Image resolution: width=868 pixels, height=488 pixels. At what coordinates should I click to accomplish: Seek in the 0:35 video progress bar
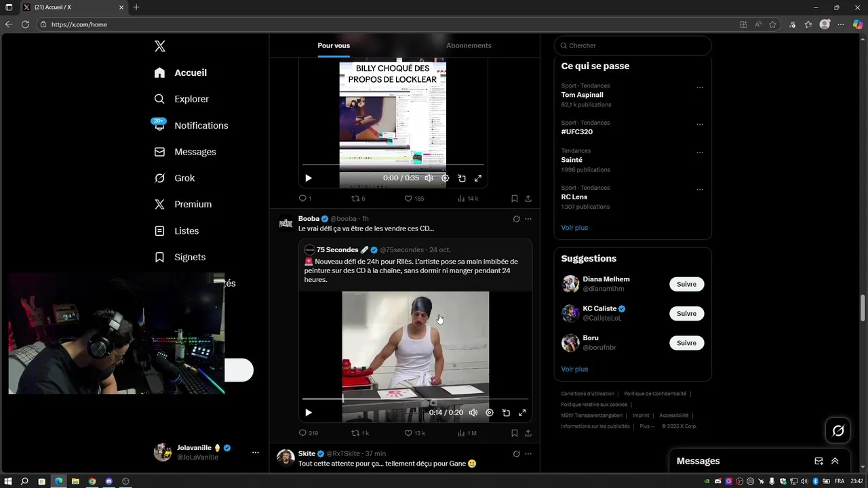point(393,165)
